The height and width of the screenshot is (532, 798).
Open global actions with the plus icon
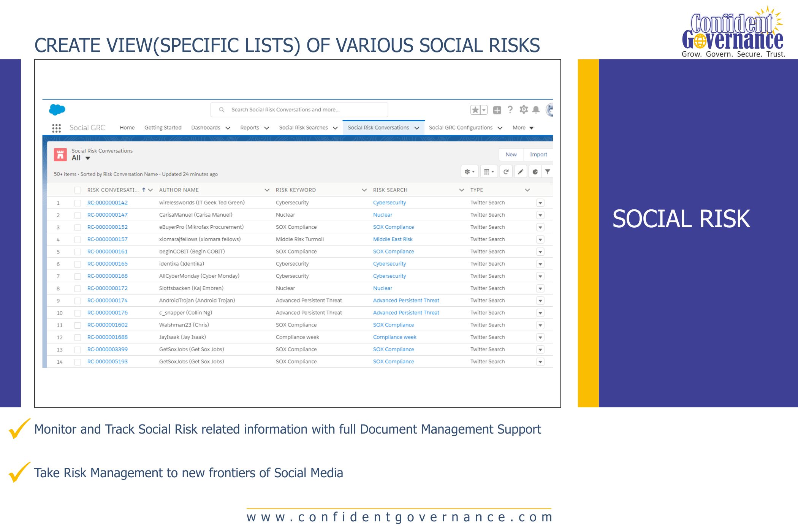pyautogui.click(x=497, y=109)
